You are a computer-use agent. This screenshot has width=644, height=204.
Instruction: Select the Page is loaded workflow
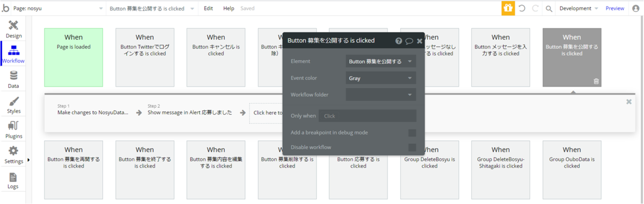tap(74, 57)
